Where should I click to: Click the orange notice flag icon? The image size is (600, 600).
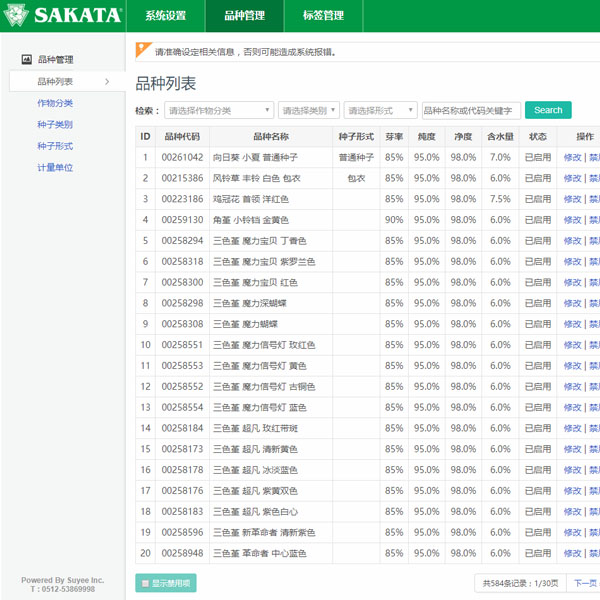point(144,49)
